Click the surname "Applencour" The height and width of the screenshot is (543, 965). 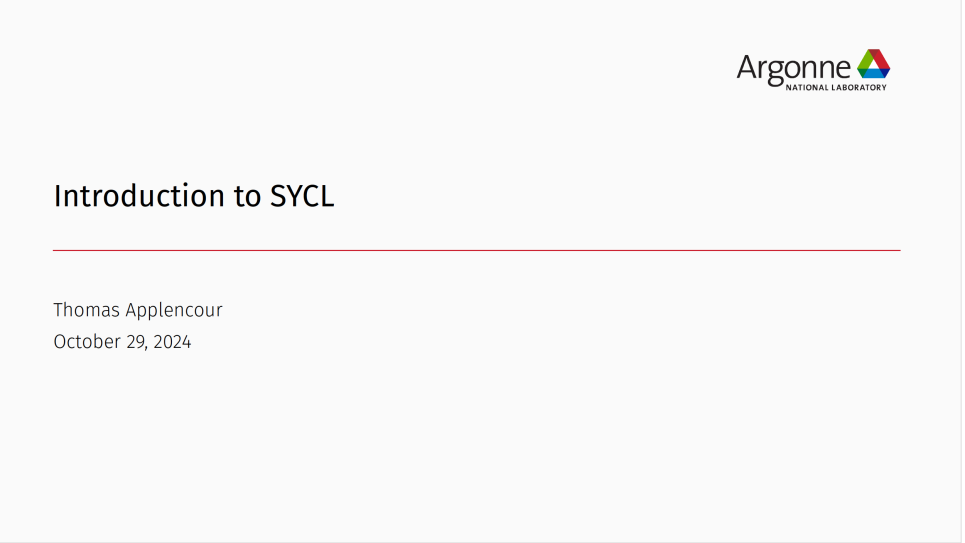point(174,311)
